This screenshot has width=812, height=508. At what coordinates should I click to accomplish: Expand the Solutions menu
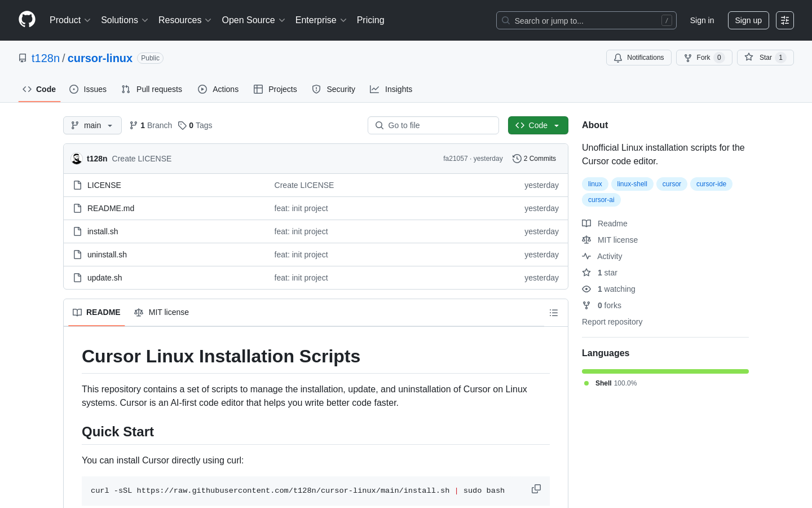(125, 20)
